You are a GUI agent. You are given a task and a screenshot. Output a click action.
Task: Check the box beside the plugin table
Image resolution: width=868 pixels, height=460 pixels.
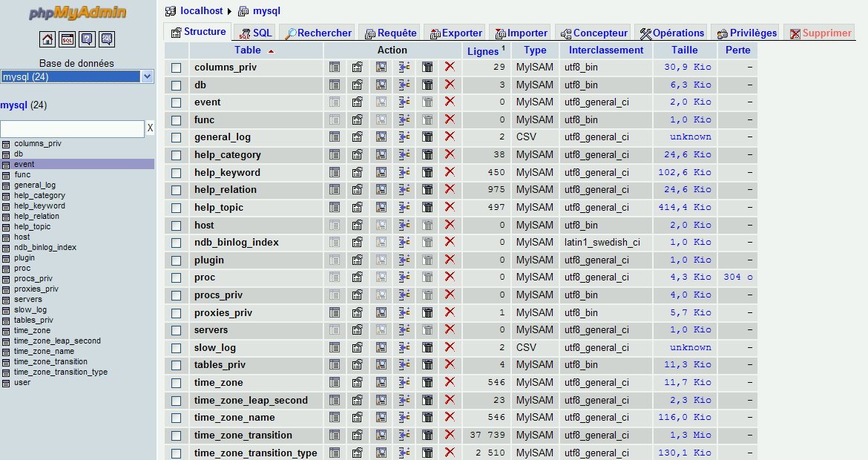tap(177, 260)
